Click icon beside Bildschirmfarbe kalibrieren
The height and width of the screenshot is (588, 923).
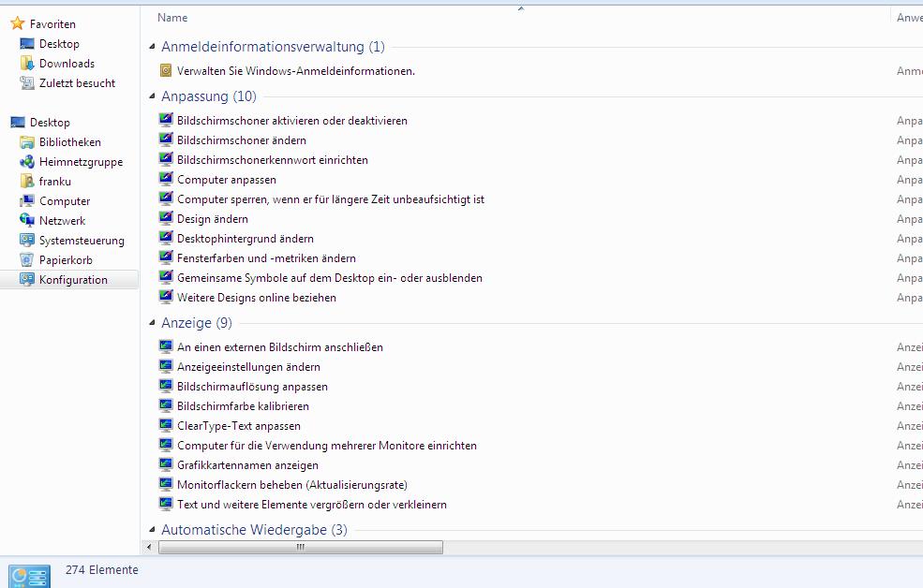point(166,406)
